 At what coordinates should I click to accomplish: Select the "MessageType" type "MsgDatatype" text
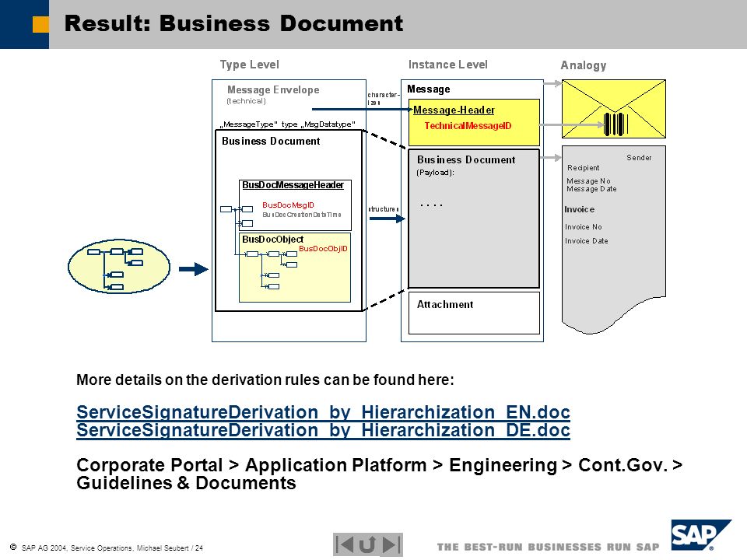(288, 124)
